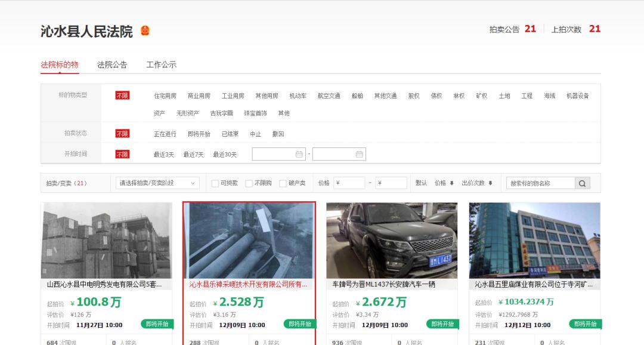Check the 破产类 checkbox

click(x=283, y=184)
